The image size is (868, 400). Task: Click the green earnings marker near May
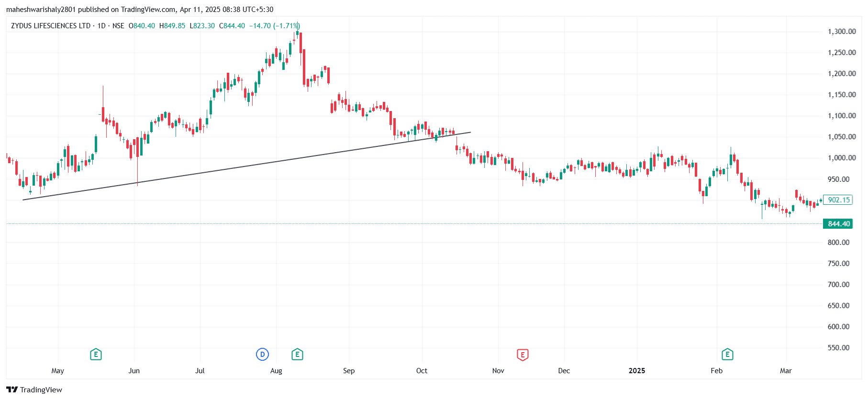click(96, 355)
